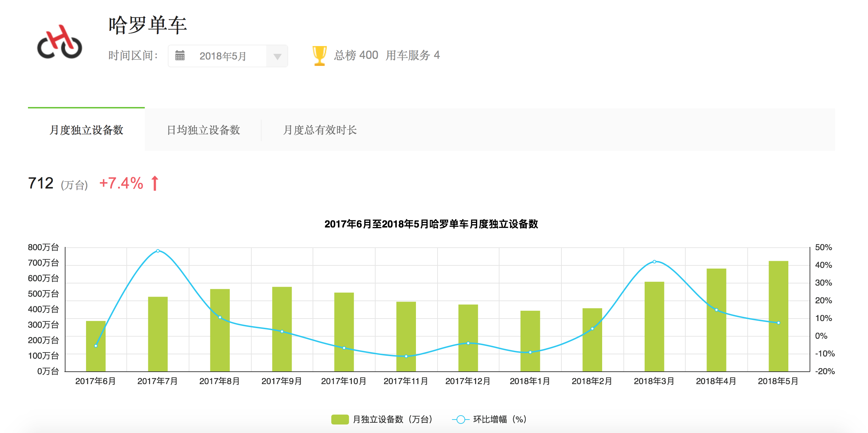Switch to 日均独立设备数 tab
Screen dimensions: 868x433
[203, 130]
